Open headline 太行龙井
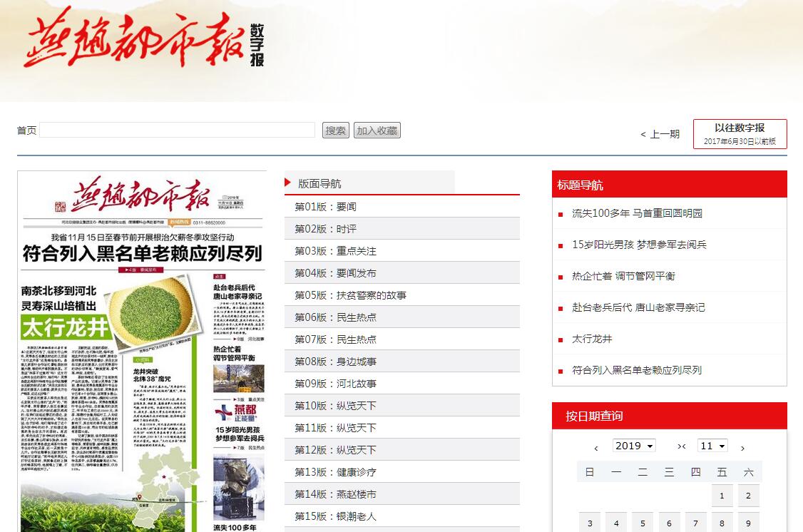This screenshot has width=803, height=532. pyautogui.click(x=592, y=339)
